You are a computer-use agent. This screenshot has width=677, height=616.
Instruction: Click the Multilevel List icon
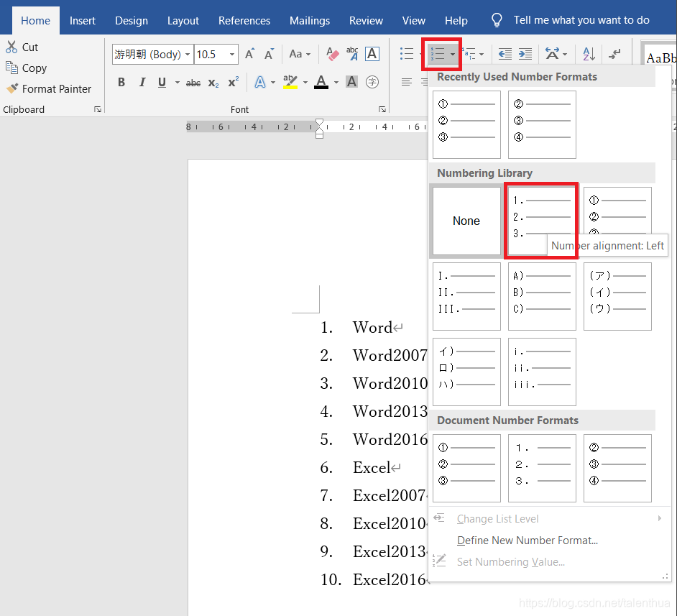point(470,54)
